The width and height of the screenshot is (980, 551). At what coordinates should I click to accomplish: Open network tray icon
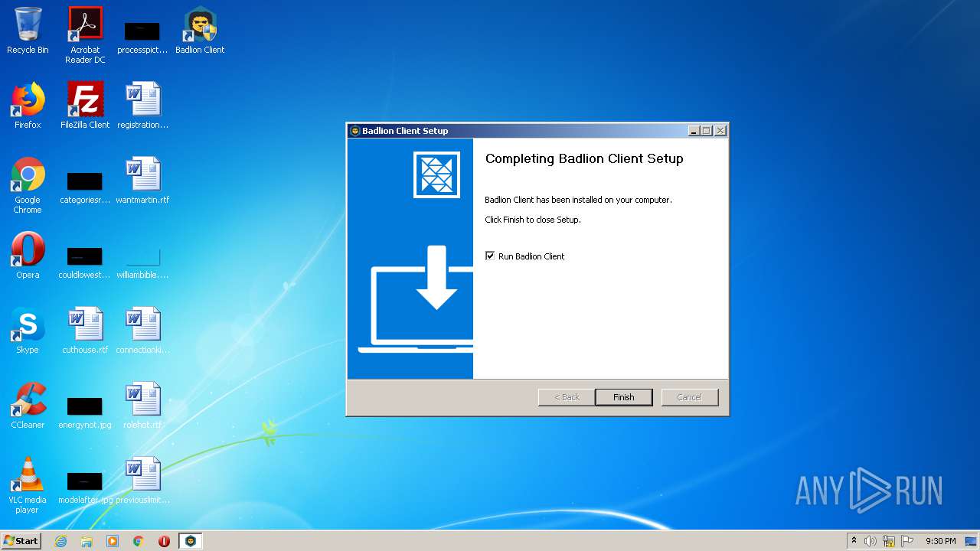point(889,541)
